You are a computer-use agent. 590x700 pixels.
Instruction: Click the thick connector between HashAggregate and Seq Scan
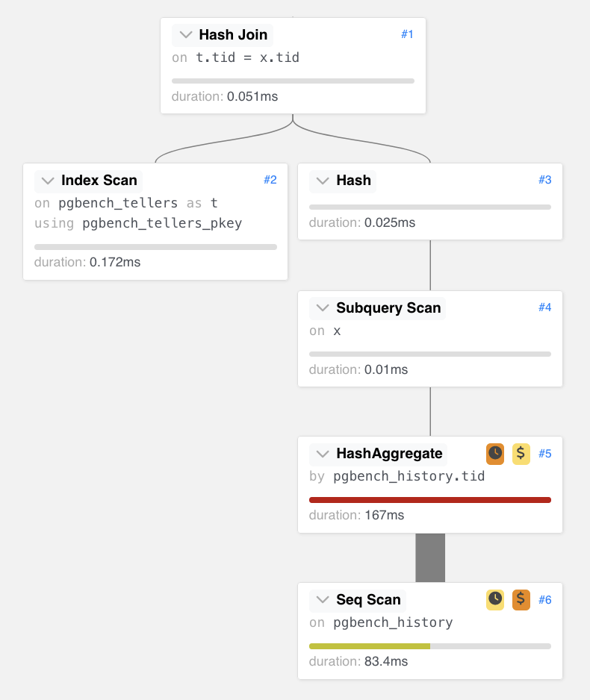(x=430, y=557)
